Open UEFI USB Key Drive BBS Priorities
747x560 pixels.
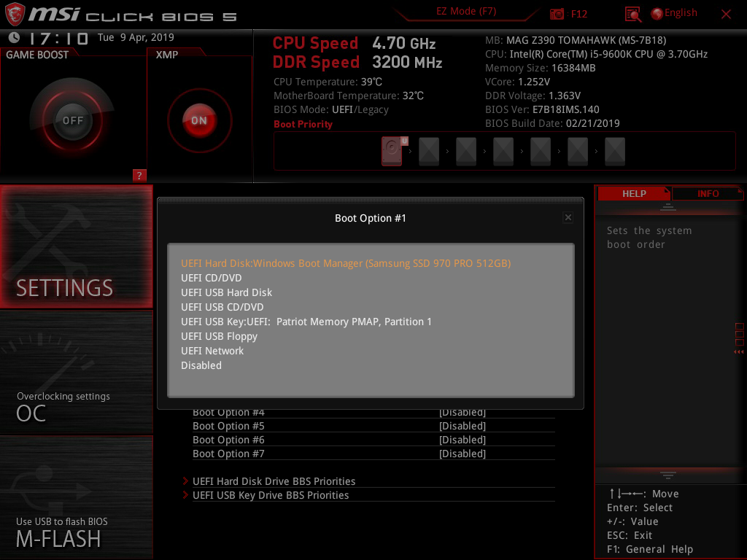pyautogui.click(x=270, y=495)
